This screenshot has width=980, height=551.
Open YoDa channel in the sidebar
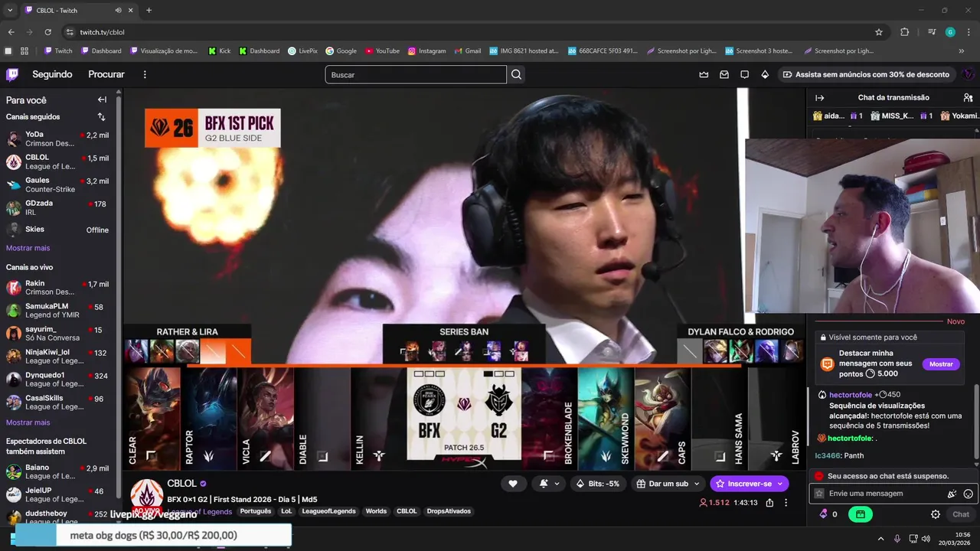tap(58, 139)
